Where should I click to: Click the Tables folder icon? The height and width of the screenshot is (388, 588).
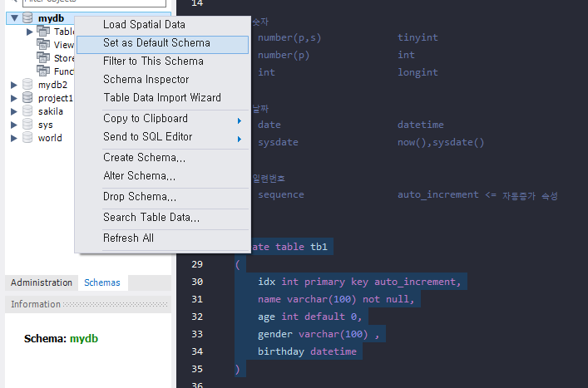pos(43,31)
